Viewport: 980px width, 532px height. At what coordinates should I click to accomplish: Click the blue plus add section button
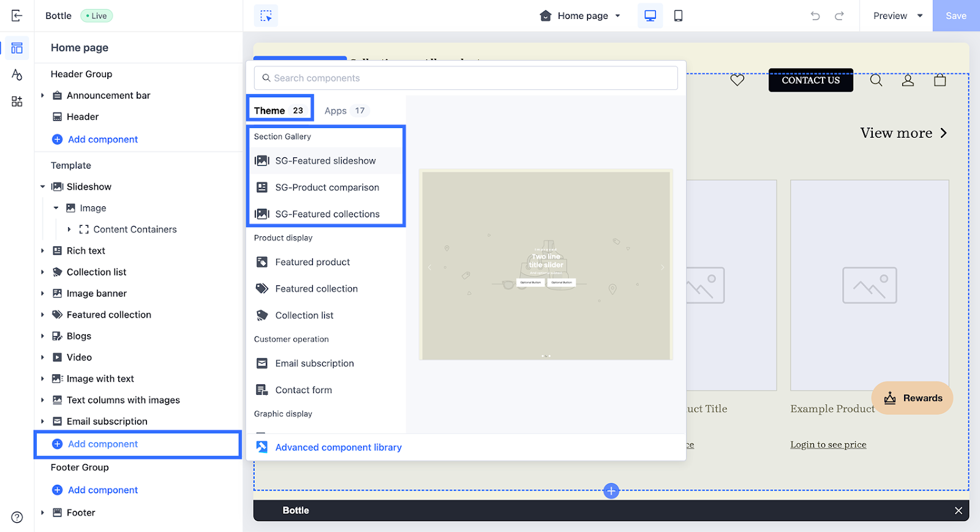pos(611,491)
